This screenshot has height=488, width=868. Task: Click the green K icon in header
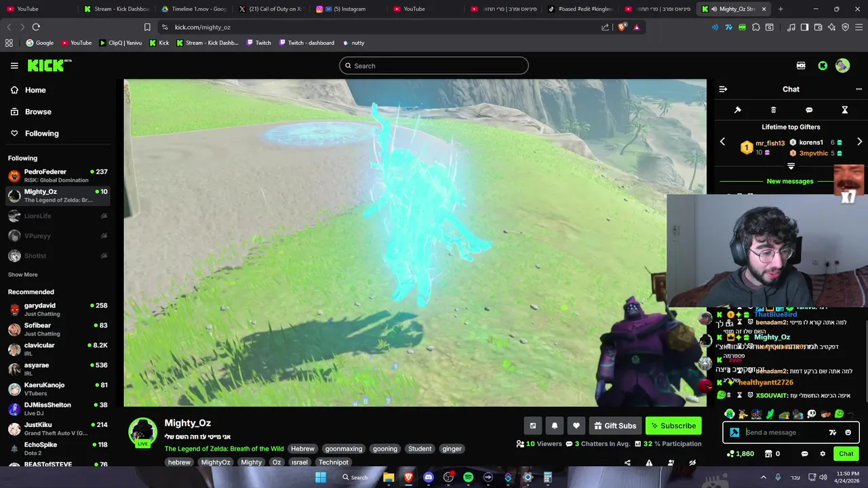click(x=823, y=66)
